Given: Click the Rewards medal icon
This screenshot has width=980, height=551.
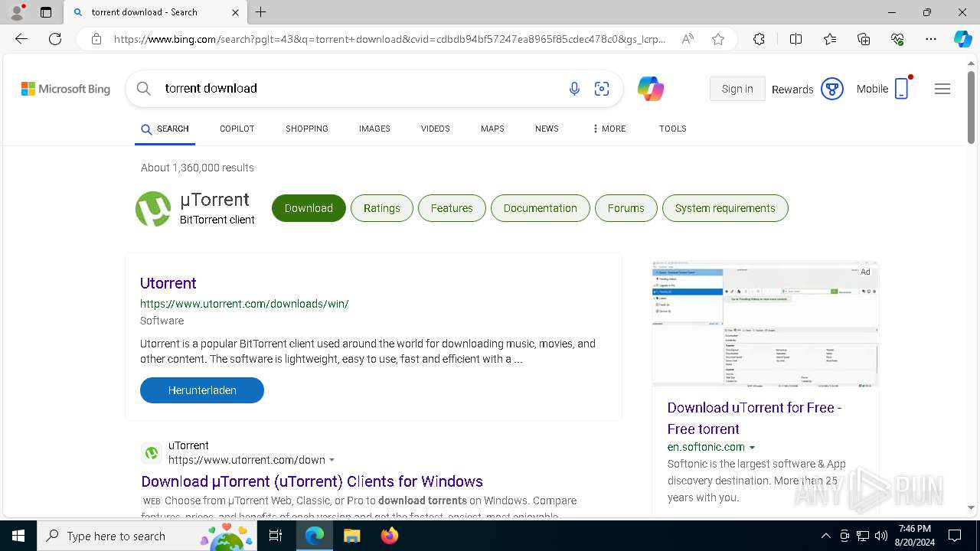Looking at the screenshot, I should 832,89.
